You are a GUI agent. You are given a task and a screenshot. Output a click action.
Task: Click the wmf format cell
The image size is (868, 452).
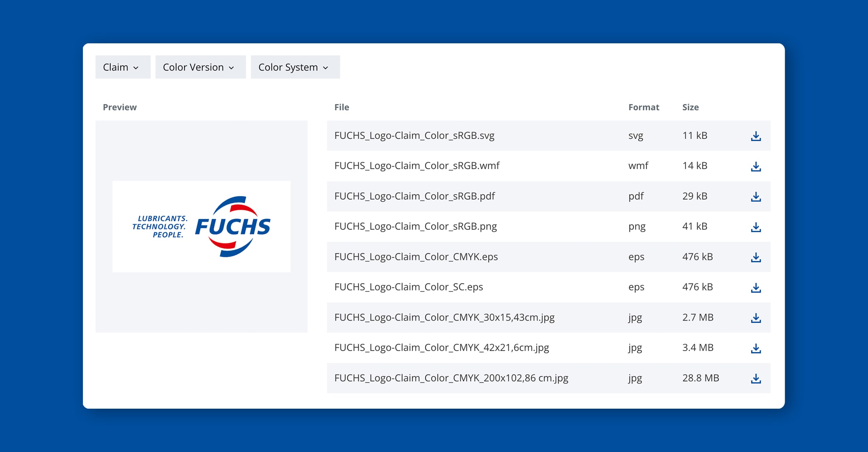click(x=638, y=166)
